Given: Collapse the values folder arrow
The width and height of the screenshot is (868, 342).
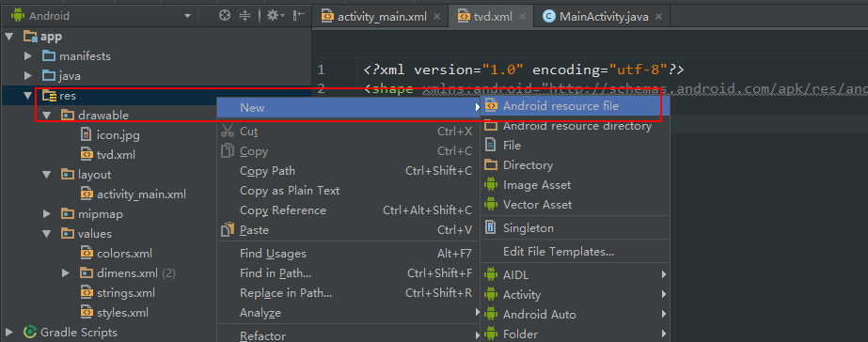Looking at the screenshot, I should [x=47, y=234].
